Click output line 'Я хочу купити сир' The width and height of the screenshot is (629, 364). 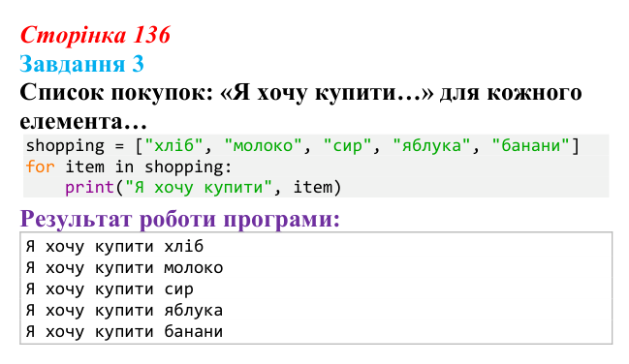pos(110,289)
